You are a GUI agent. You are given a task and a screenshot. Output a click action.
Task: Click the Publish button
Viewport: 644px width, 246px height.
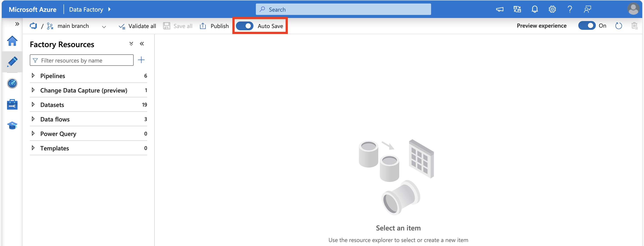click(x=214, y=26)
